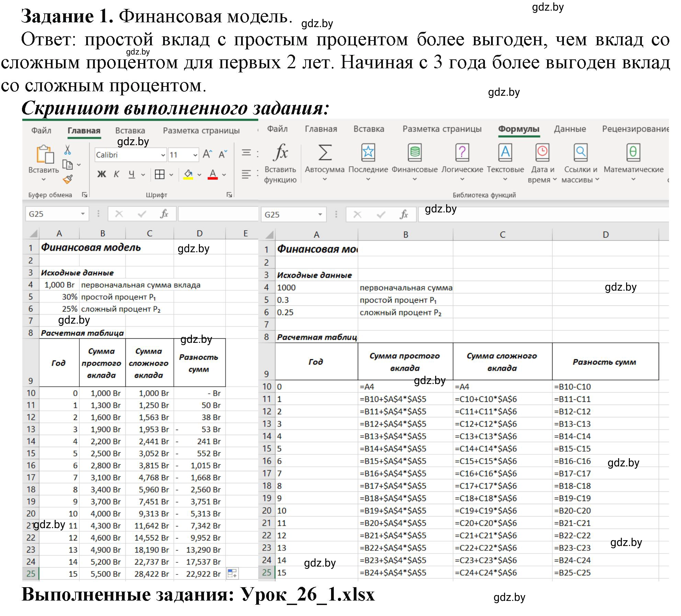This screenshot has height=616, width=681.
Task: Open Дата и время clock icon
Action: point(543,152)
